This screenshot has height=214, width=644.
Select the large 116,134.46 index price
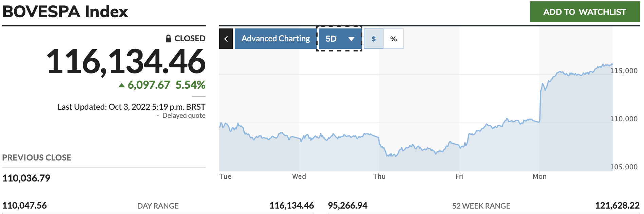(126, 62)
